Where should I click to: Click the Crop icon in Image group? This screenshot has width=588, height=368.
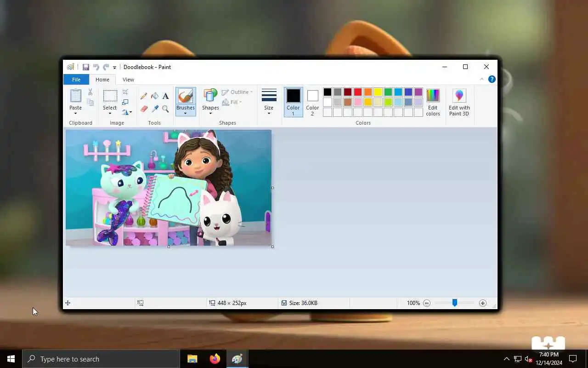125,92
